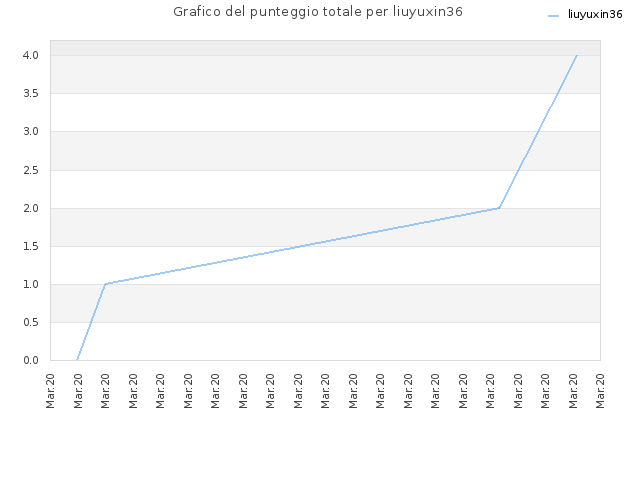The image size is (640, 480).
Task: Click the liuyuxin36 legend label
Action: click(x=595, y=14)
